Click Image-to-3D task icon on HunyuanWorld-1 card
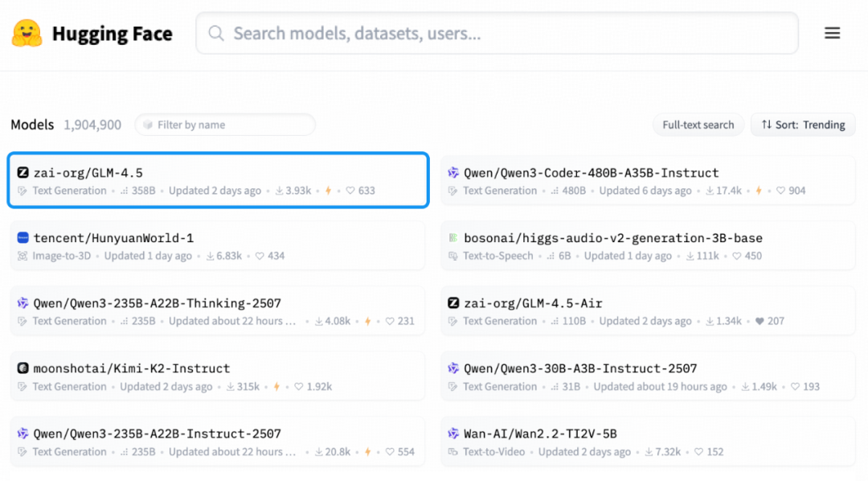 23,256
